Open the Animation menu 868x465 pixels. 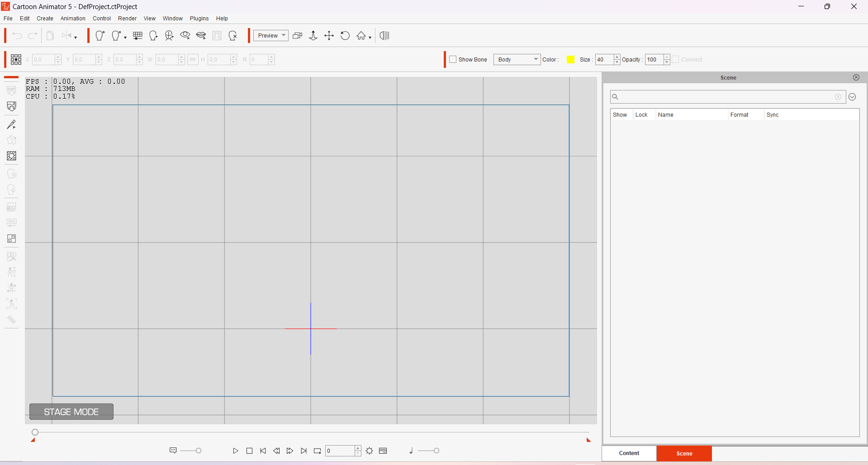(x=73, y=19)
